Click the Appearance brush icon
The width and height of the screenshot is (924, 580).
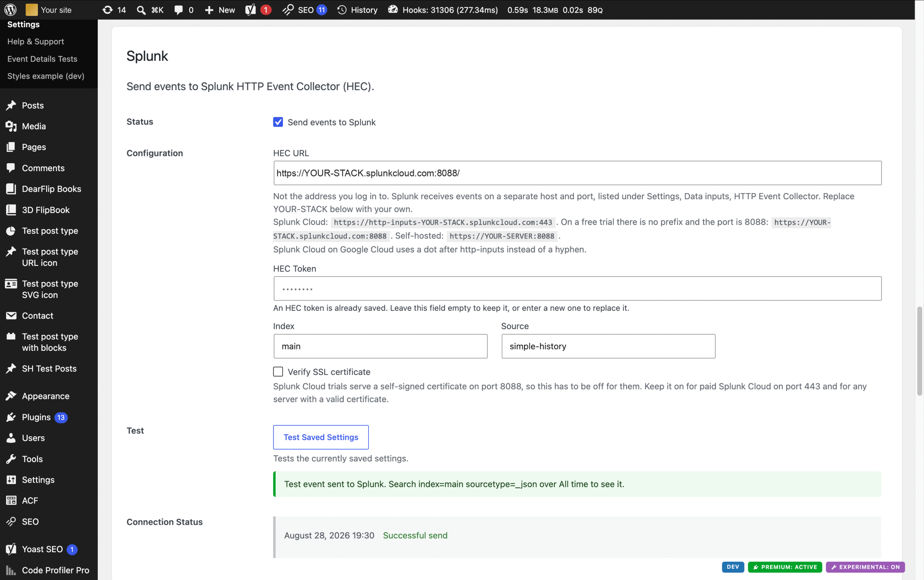point(11,396)
